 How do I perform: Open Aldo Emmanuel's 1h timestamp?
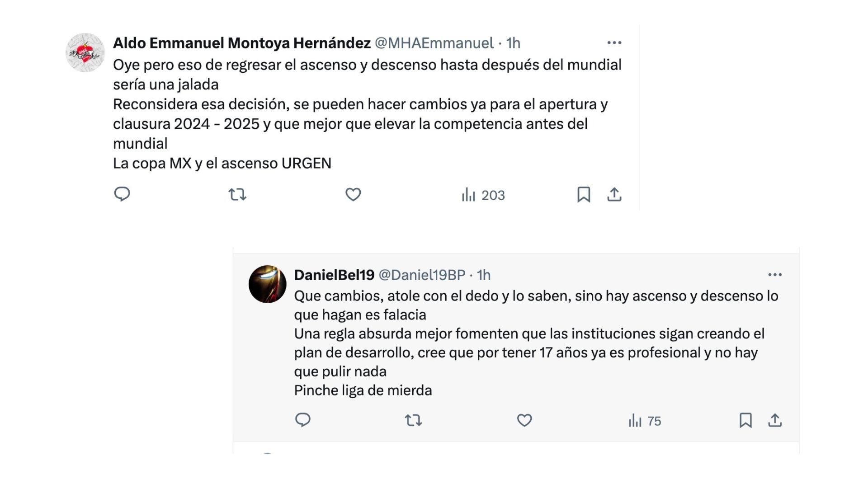coord(513,43)
